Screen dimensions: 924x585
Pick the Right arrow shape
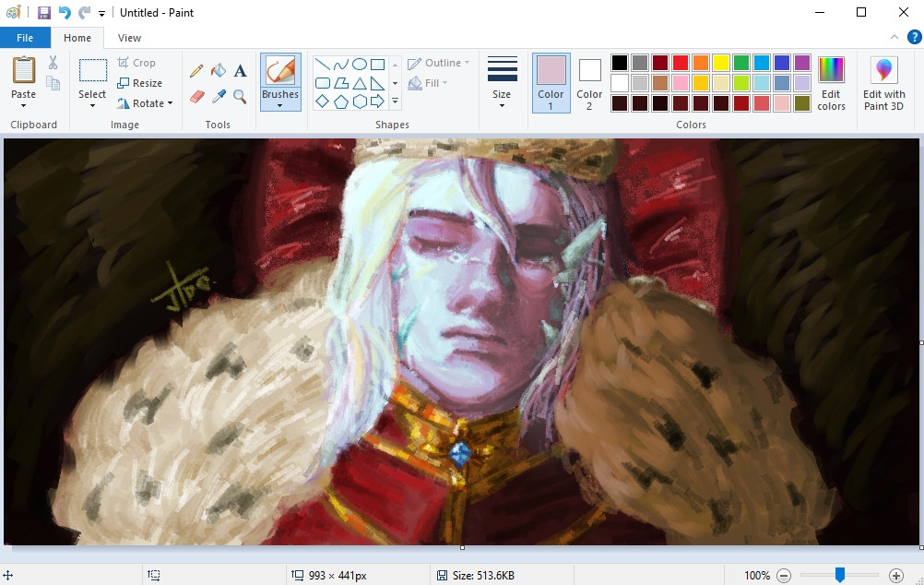pyautogui.click(x=378, y=101)
